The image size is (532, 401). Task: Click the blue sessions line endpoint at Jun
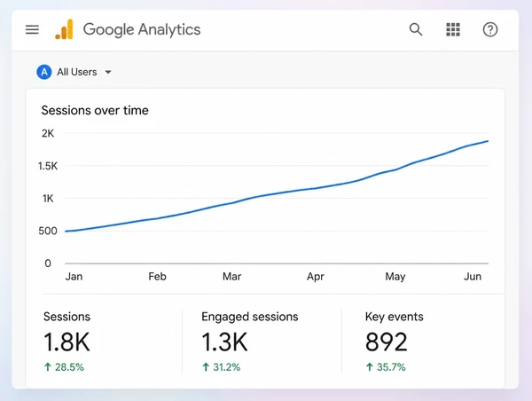pyautogui.click(x=488, y=141)
